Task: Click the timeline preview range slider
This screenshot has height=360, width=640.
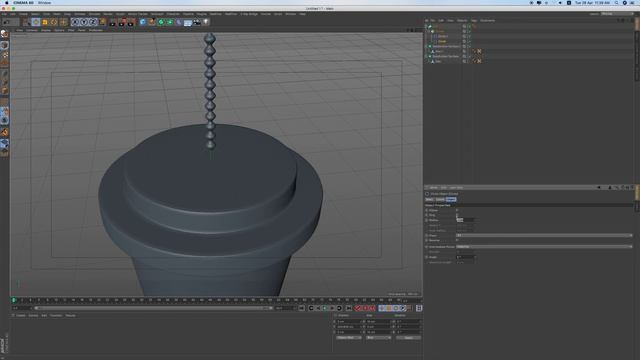Action: click(153, 308)
